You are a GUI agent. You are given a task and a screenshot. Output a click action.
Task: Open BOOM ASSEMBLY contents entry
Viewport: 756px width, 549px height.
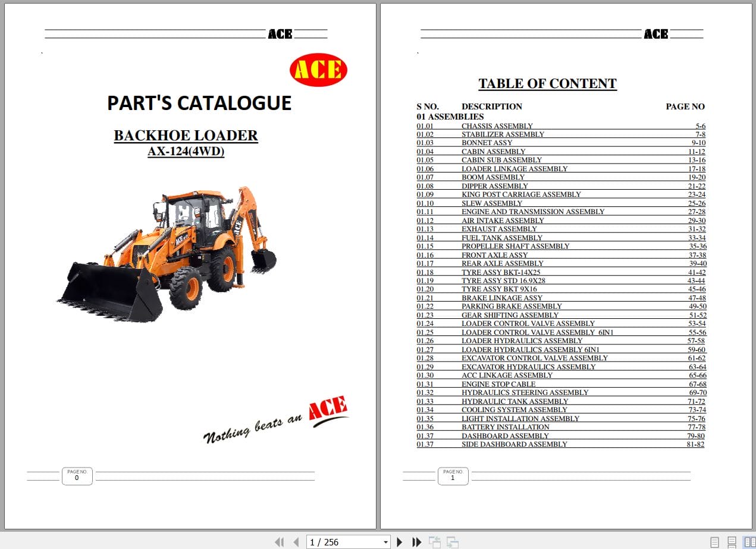pos(493,177)
